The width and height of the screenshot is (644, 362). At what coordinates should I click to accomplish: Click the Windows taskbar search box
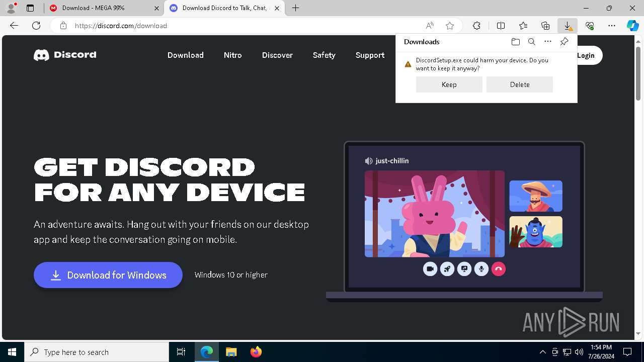(97, 352)
